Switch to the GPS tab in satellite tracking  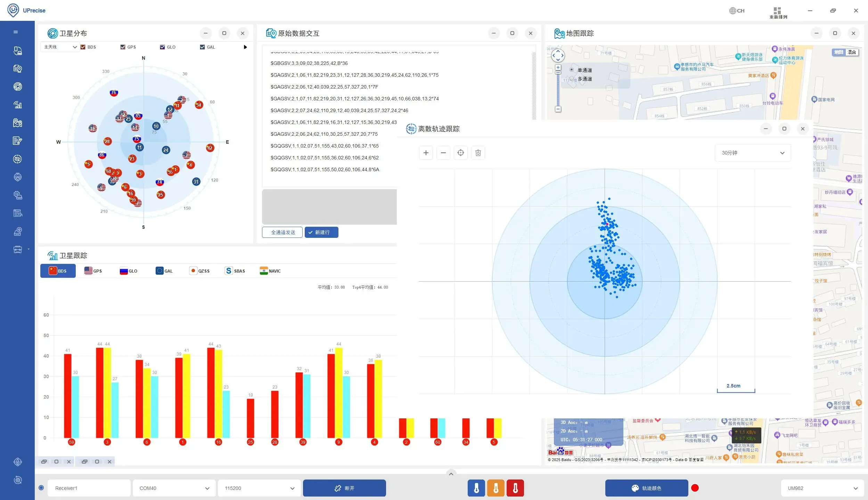click(x=93, y=271)
